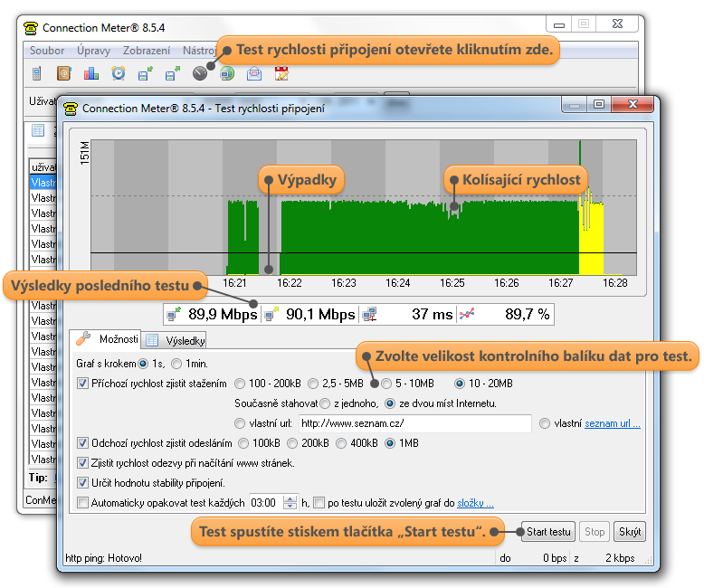Open the Úpravy menu

pos(93,51)
